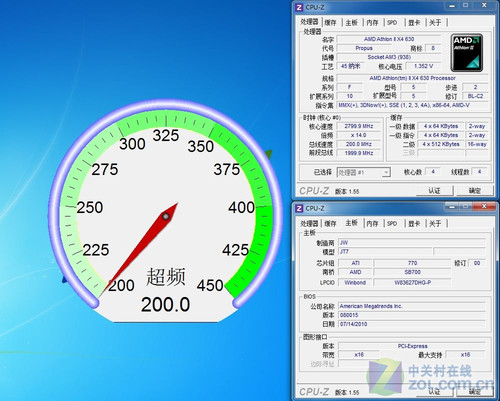Click the 二级 cache value 4 x 512 KBytes
Image resolution: width=500 pixels, height=401 pixels.
click(441, 144)
